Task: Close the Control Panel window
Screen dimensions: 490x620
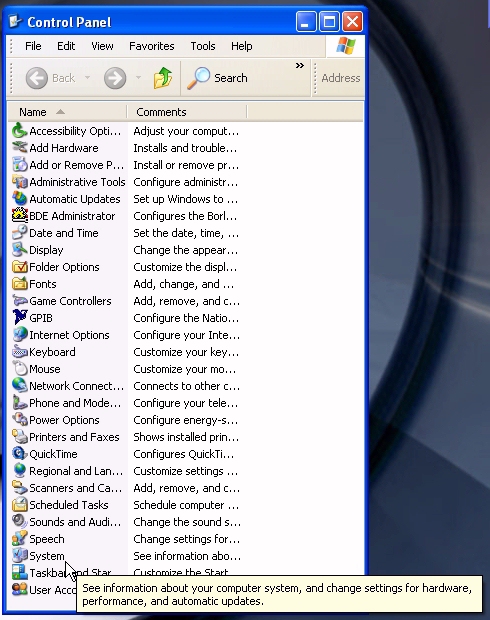Action: pos(352,21)
